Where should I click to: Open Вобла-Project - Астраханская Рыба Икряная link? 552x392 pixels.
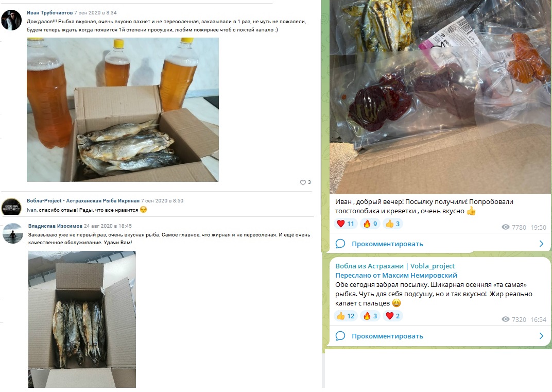click(83, 201)
